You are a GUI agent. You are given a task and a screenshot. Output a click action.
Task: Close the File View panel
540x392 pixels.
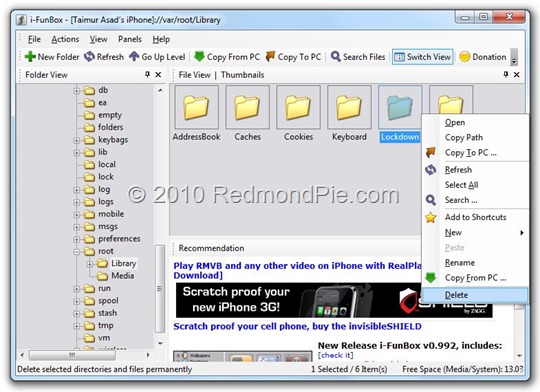pos(517,74)
